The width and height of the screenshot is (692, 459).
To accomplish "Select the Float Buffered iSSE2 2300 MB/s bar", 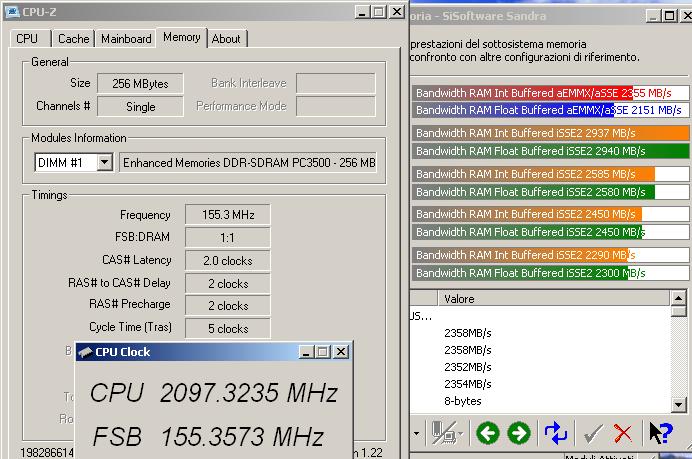I will [550, 273].
